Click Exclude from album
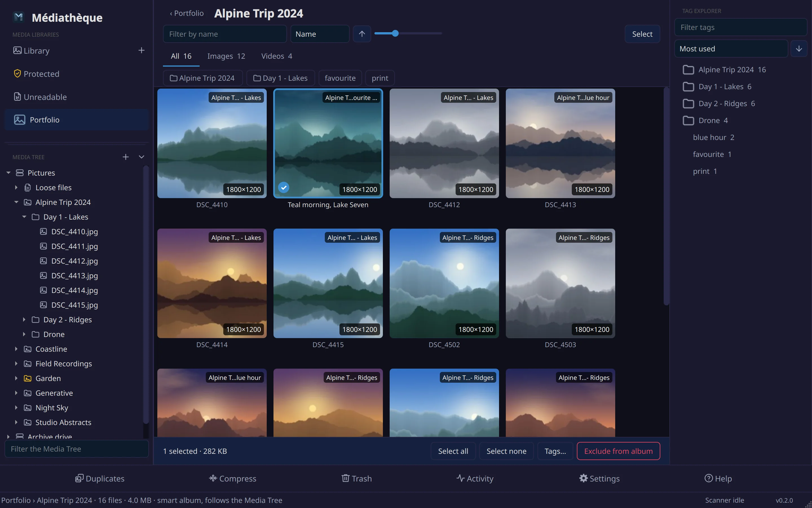This screenshot has width=812, height=508. [x=618, y=451]
